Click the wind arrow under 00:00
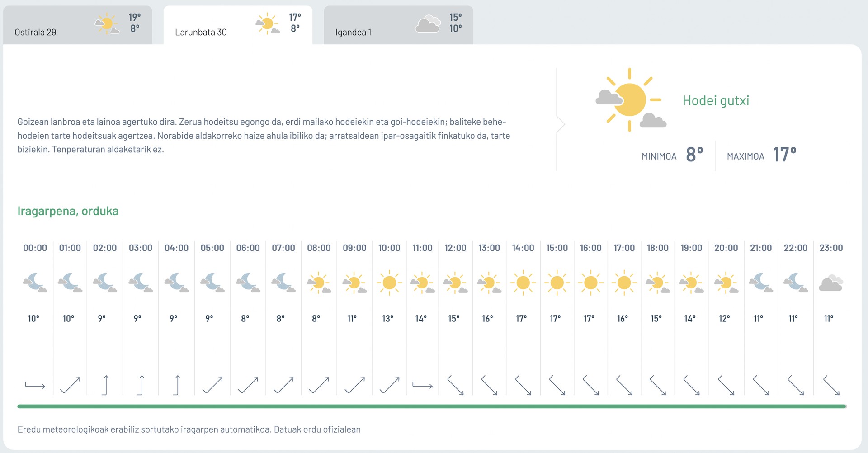The image size is (868, 453). tap(35, 386)
